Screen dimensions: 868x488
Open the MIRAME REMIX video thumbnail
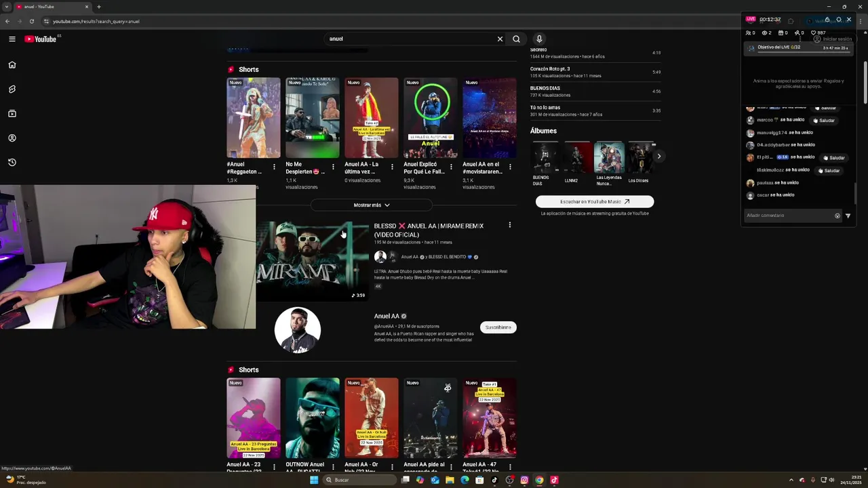[x=312, y=261]
